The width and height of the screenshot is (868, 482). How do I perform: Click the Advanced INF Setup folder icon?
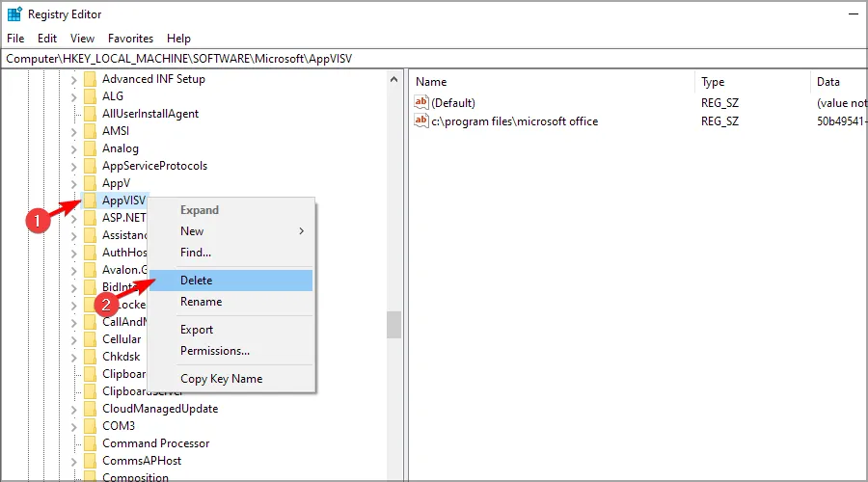coord(90,79)
